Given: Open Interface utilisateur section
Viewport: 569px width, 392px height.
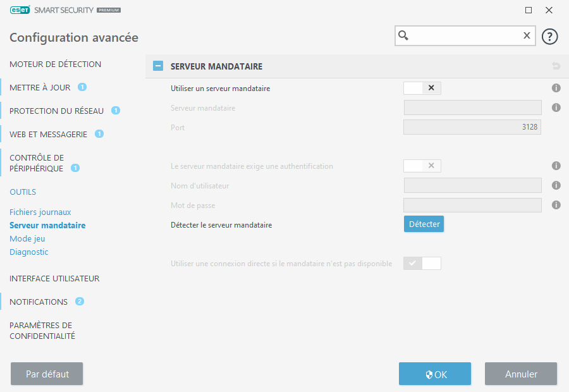Looking at the screenshot, I should 54,278.
